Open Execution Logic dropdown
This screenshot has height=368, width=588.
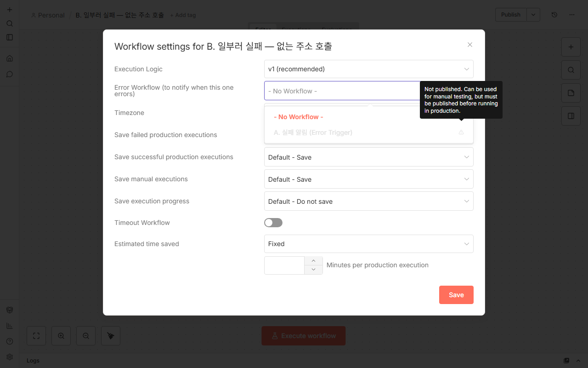[369, 69]
